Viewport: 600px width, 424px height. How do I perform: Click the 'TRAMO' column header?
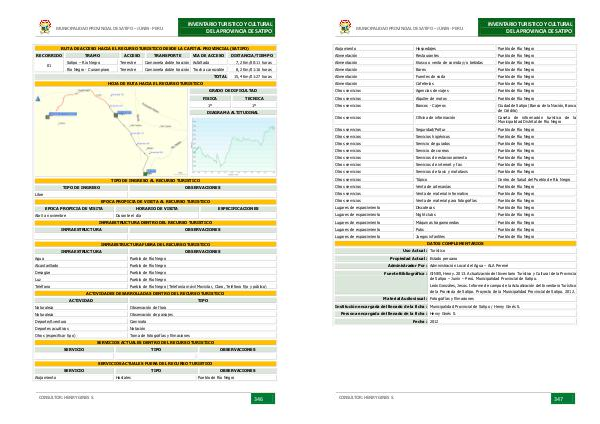tap(93, 55)
